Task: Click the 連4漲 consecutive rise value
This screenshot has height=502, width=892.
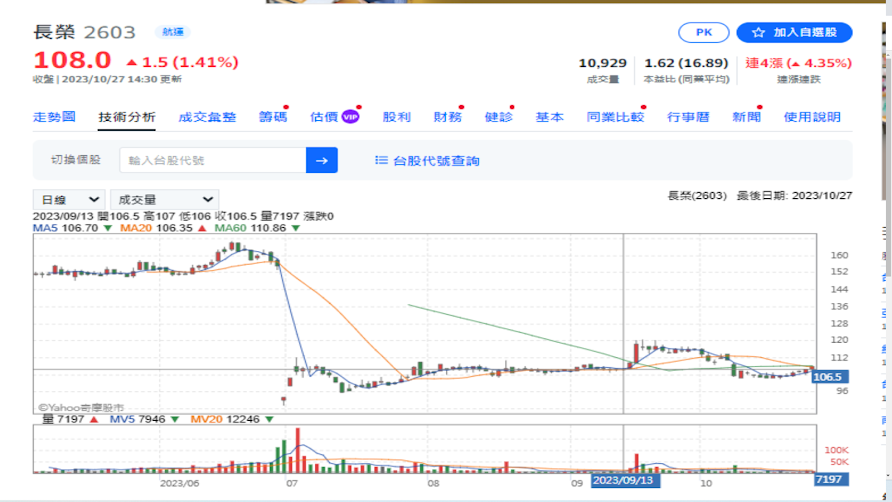Action: click(x=799, y=63)
